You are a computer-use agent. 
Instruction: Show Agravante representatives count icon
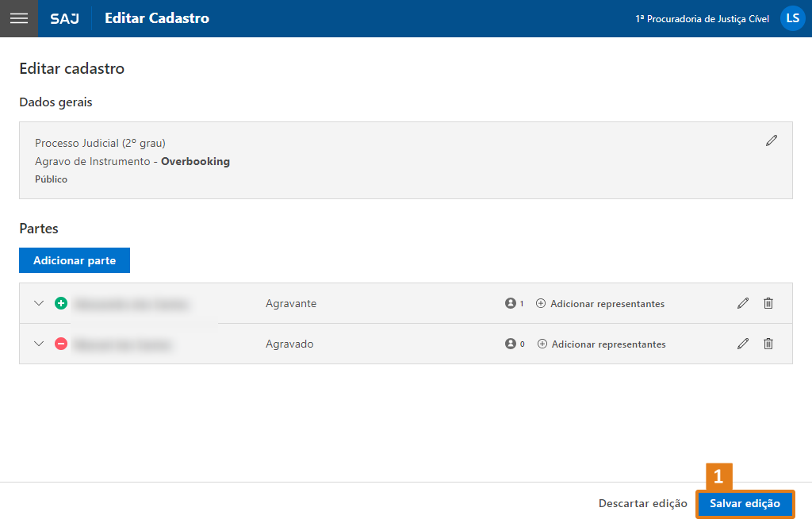pyautogui.click(x=511, y=303)
